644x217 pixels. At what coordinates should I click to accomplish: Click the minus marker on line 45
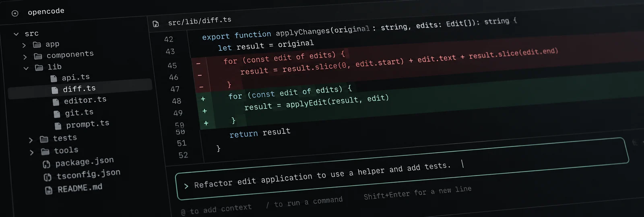[198, 64]
